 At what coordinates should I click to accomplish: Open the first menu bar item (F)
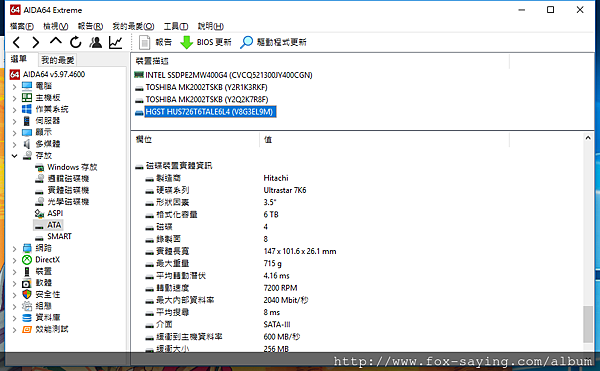click(22, 26)
